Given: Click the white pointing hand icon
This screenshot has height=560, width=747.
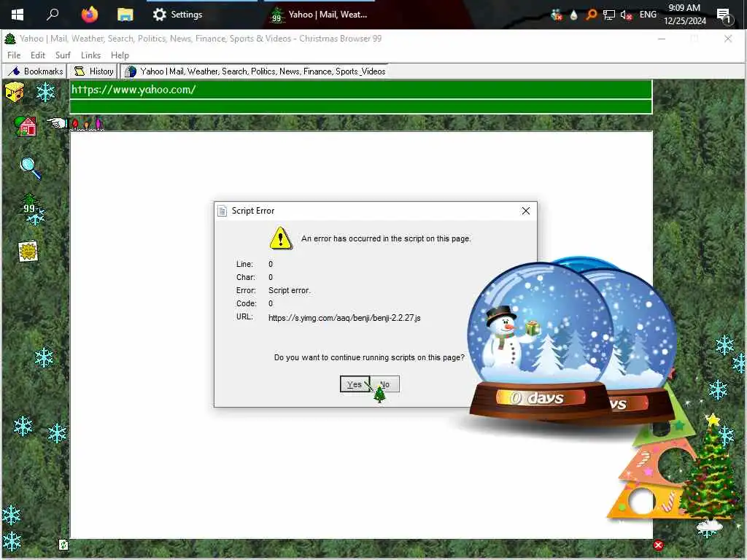Looking at the screenshot, I should 57,123.
